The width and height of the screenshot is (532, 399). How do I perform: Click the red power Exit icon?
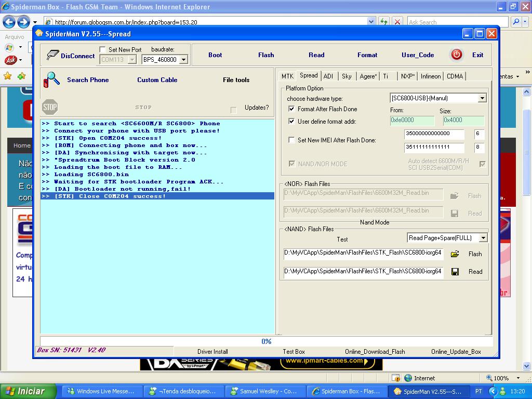[456, 55]
